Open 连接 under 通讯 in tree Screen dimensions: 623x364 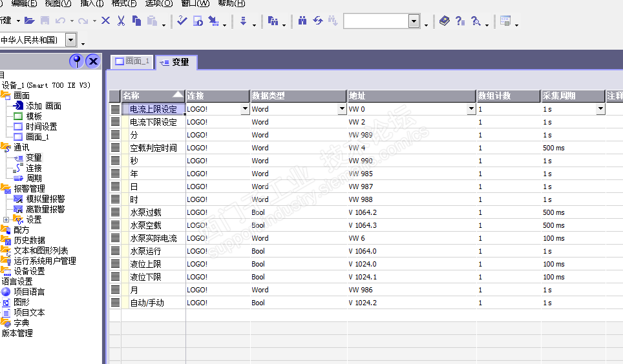pos(34,168)
